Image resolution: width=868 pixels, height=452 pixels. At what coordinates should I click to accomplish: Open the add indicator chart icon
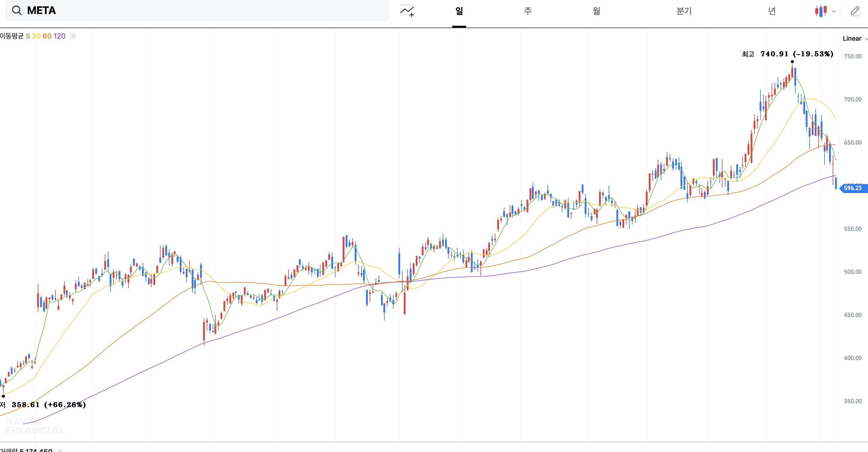point(407,11)
